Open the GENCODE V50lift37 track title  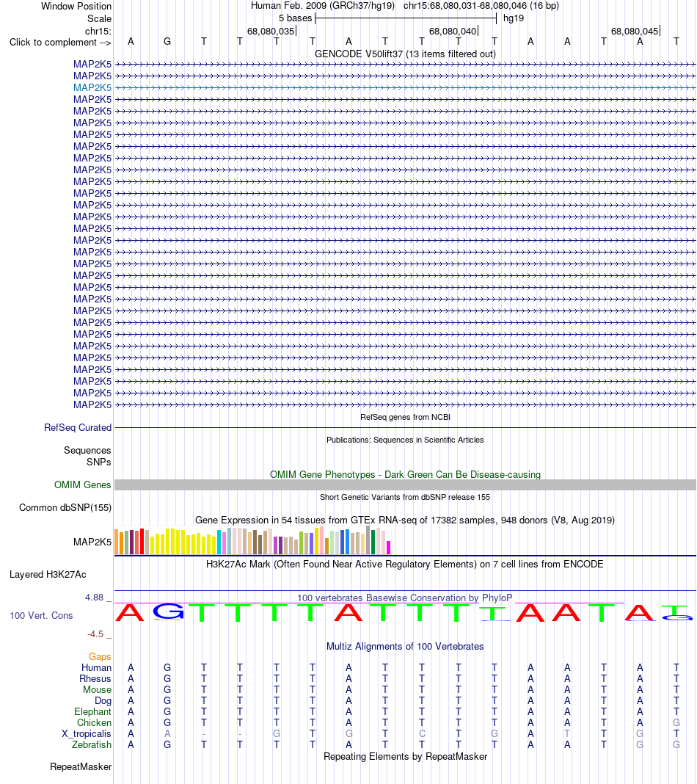405,54
